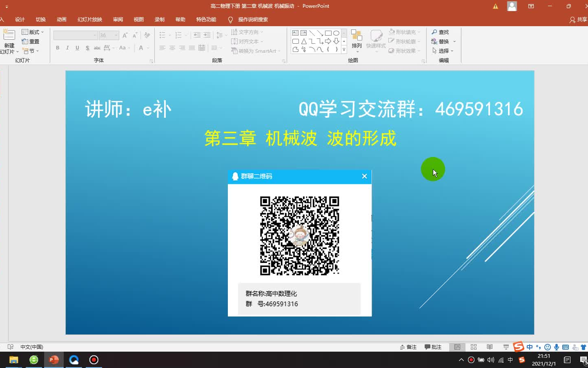The height and width of the screenshot is (368, 588).
Task: Select the down arrow shape
Action: click(x=336, y=41)
